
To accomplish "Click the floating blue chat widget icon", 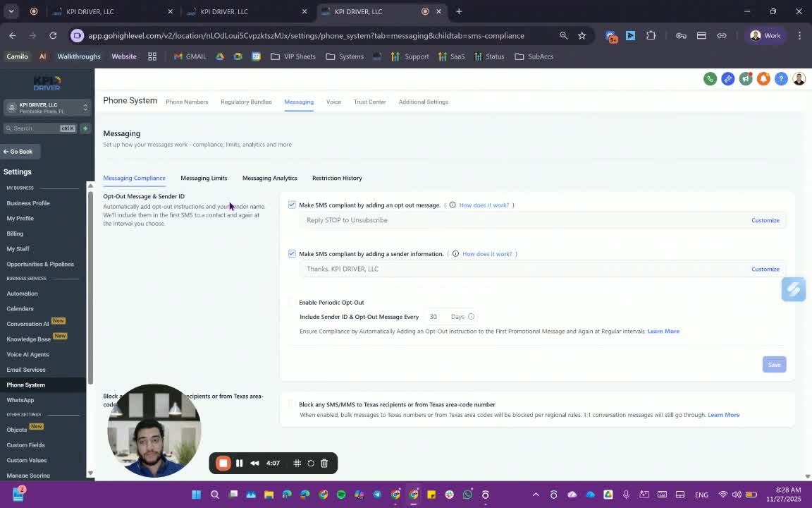I will pos(794,289).
